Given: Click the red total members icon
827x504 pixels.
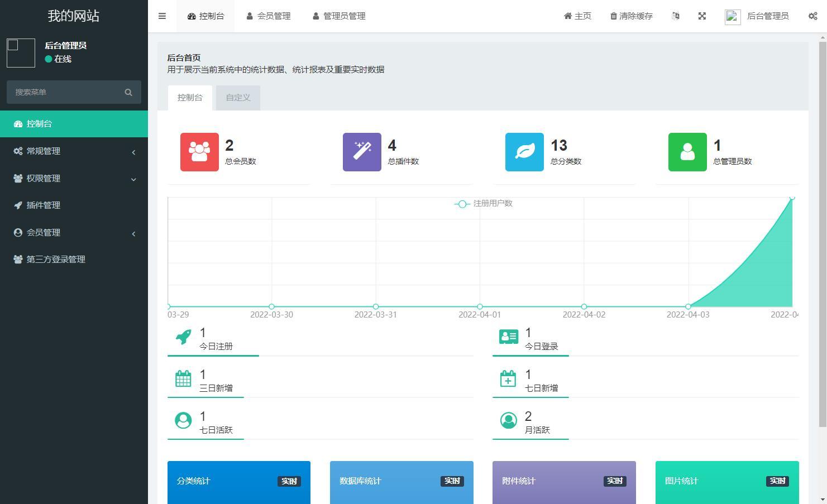Looking at the screenshot, I should [x=199, y=152].
